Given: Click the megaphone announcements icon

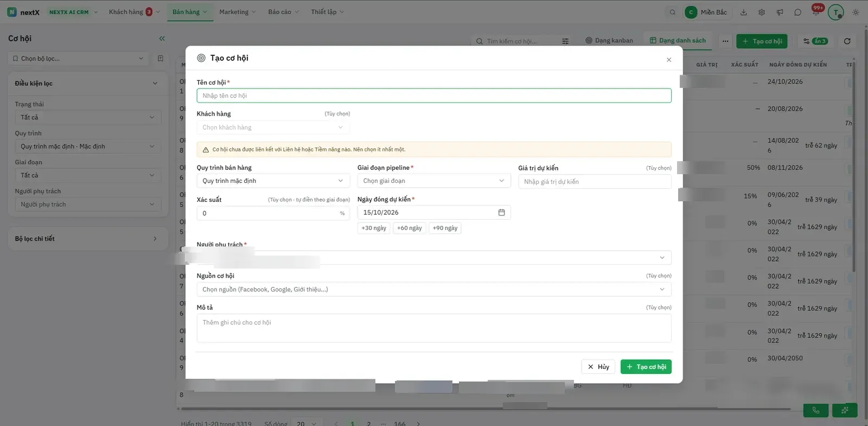Looking at the screenshot, I should click(x=780, y=12).
